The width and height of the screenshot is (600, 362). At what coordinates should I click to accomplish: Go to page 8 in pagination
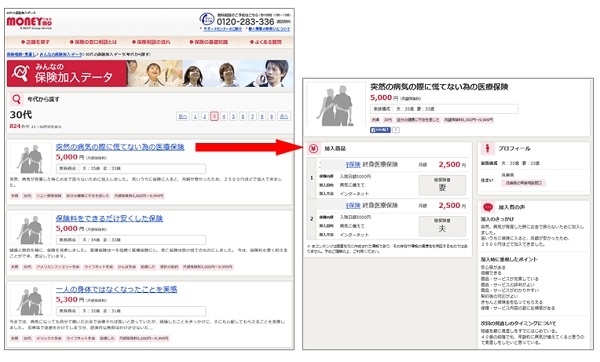tap(262, 116)
